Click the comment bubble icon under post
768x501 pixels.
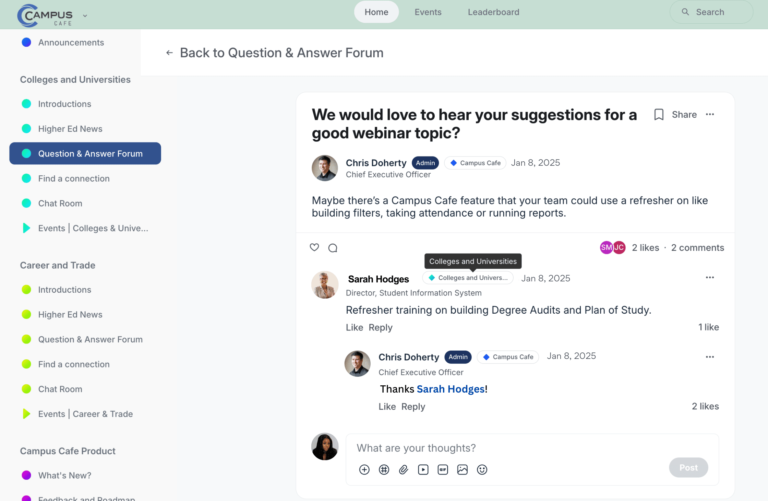click(333, 248)
